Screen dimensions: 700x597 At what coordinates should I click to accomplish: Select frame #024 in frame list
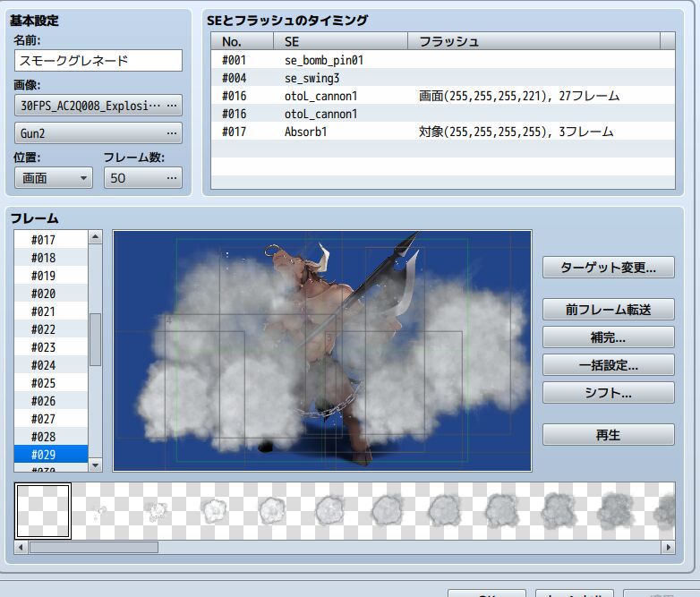pyautogui.click(x=51, y=365)
